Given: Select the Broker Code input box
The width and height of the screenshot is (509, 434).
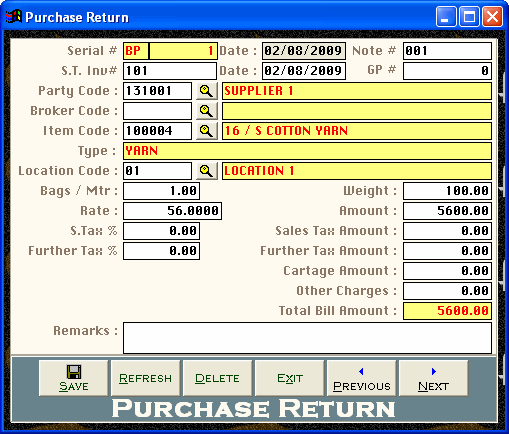Looking at the screenshot, I should [x=157, y=111].
